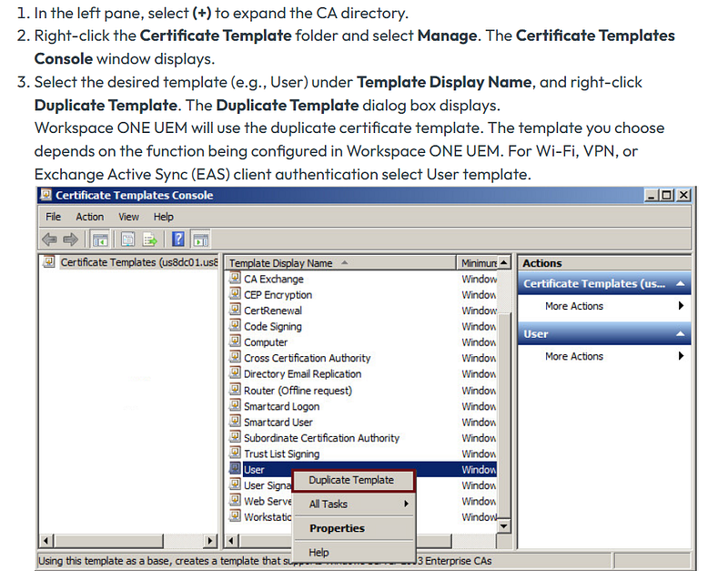Click left tree pane scroll left arrow
The image size is (728, 571).
45,541
